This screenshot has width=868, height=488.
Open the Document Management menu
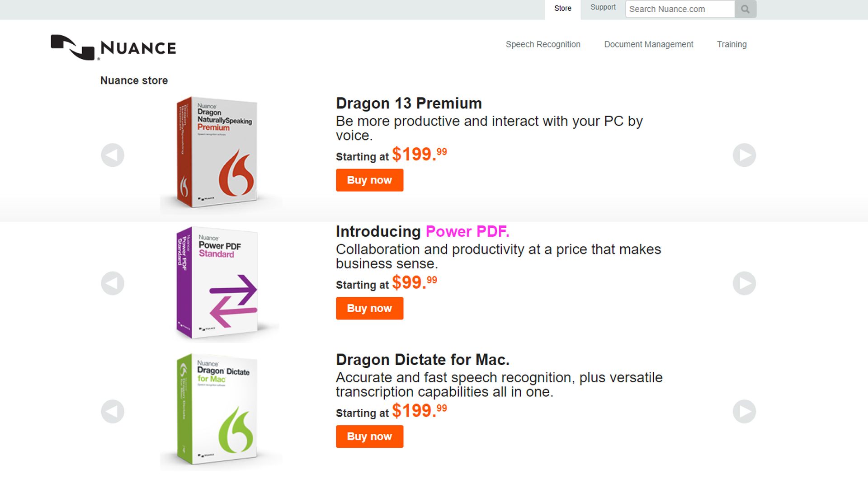649,44
